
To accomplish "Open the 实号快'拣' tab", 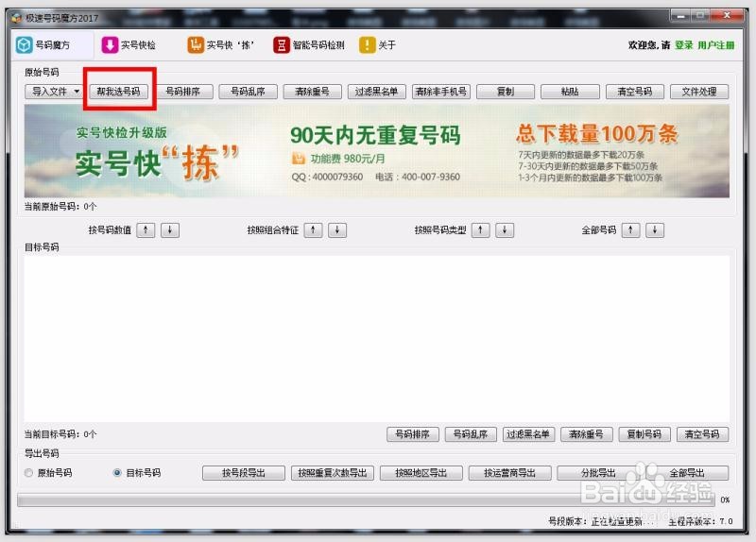I will pos(221,44).
